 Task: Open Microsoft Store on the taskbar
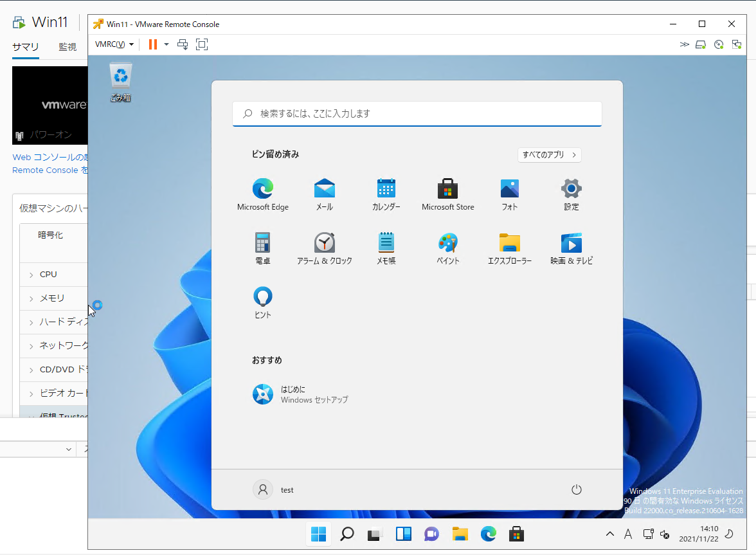(516, 534)
